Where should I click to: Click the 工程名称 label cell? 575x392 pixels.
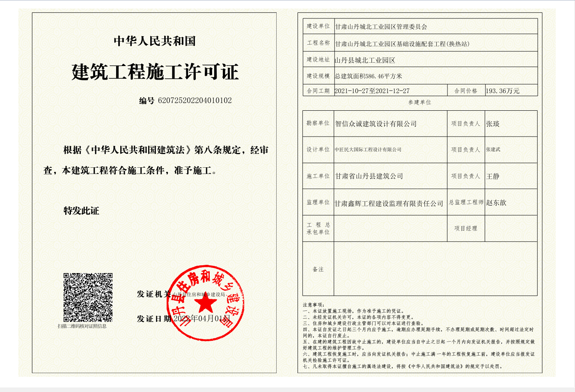[x=318, y=43]
